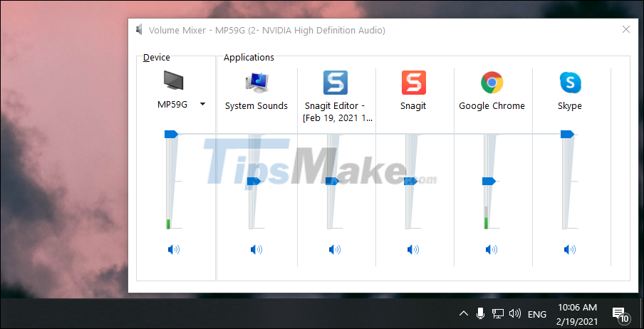
Task: Mute the Snagit Editor audio
Action: coord(335,249)
